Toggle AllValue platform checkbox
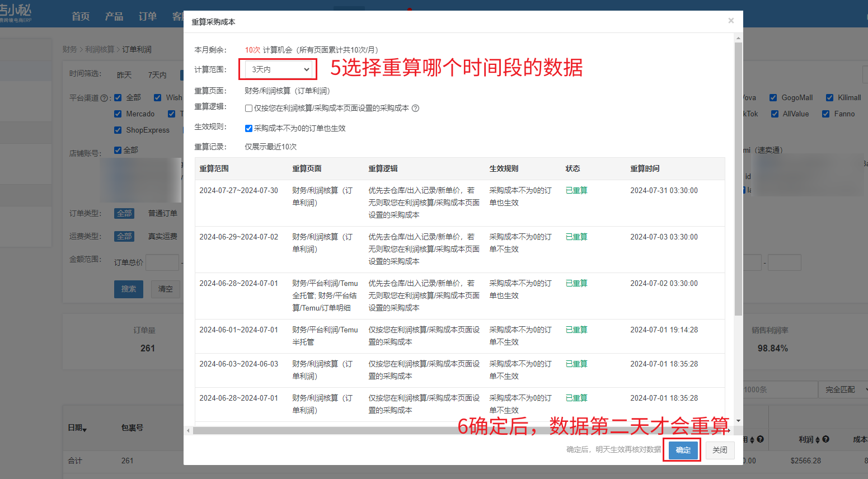868x479 pixels. (775, 114)
